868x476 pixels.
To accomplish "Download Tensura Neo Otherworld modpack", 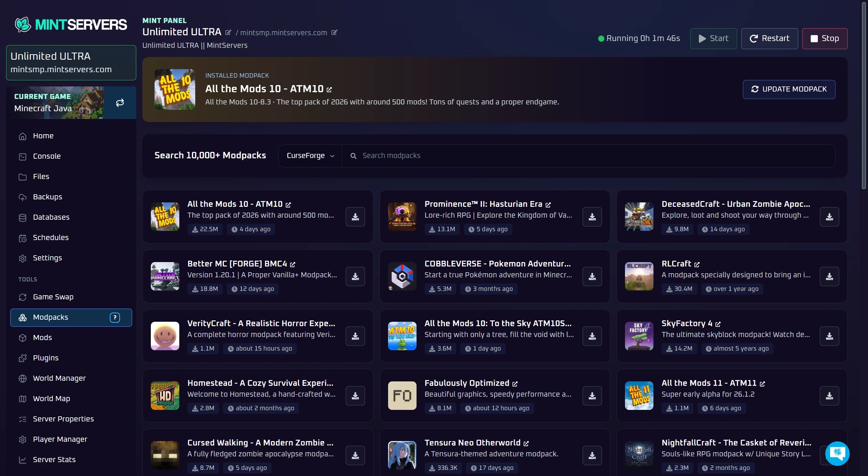I will point(592,455).
